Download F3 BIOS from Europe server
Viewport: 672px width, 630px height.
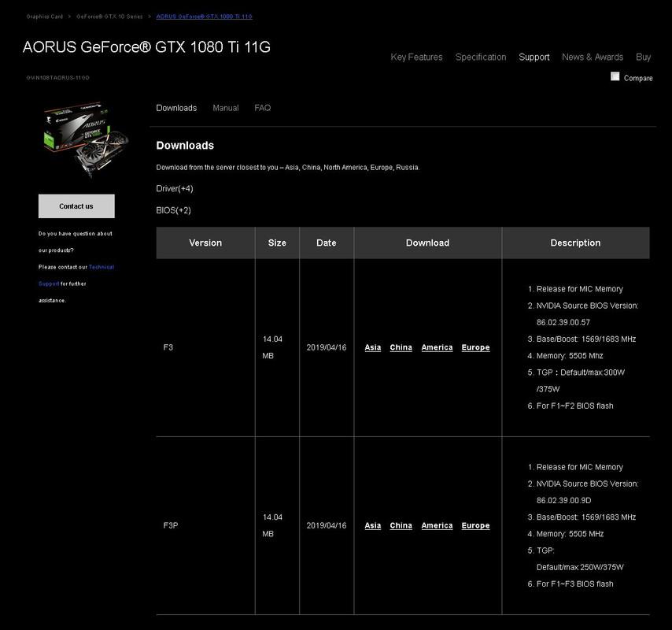tap(475, 347)
